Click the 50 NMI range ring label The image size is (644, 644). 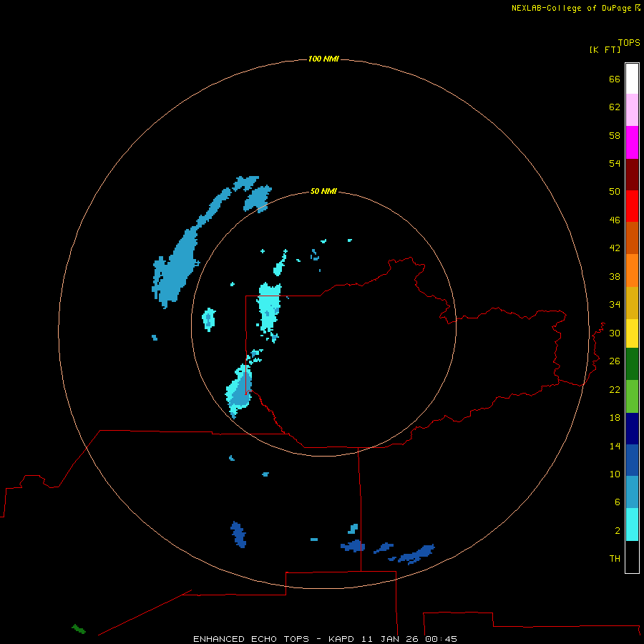[323, 191]
